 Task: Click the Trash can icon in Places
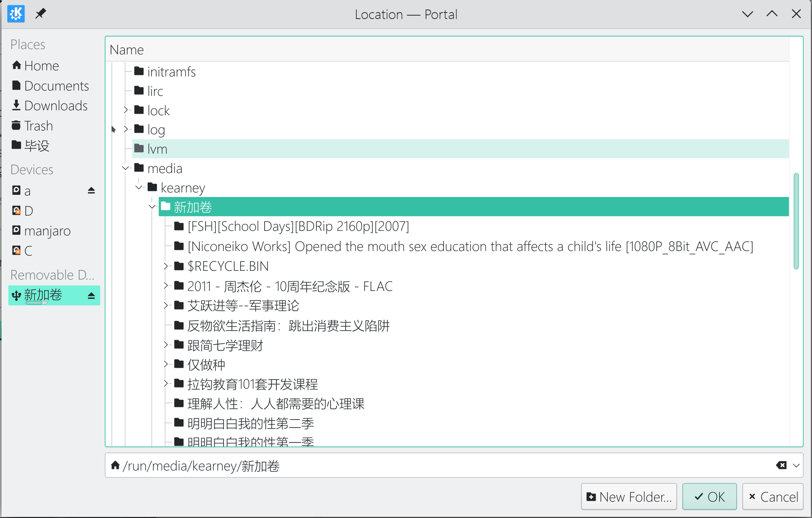tap(16, 125)
